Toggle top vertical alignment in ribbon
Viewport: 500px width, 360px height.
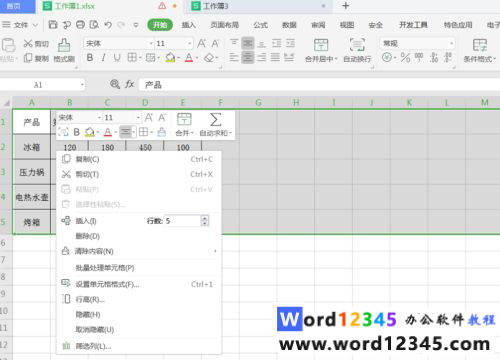point(234,43)
